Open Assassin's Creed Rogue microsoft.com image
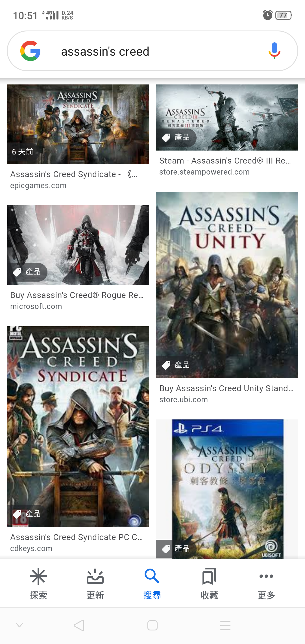The width and height of the screenshot is (305, 644). (78, 245)
